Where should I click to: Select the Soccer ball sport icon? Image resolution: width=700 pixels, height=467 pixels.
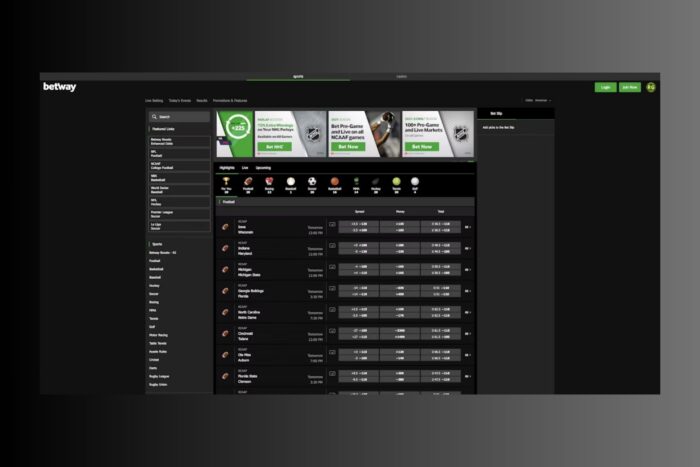[313, 183]
